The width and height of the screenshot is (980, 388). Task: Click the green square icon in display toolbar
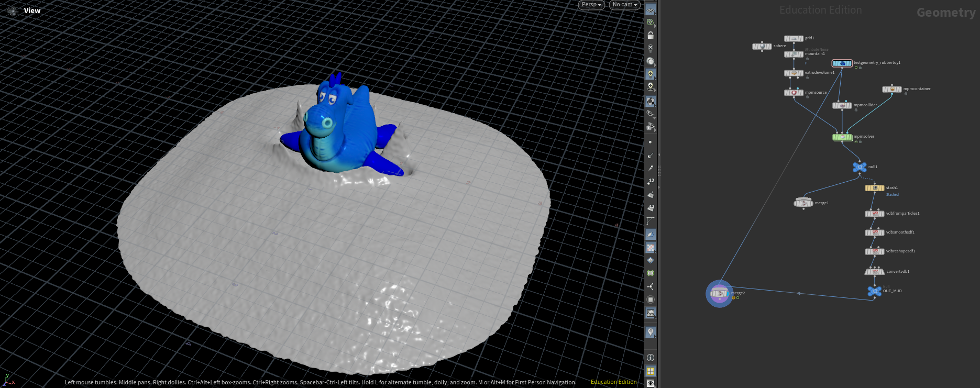tap(651, 273)
